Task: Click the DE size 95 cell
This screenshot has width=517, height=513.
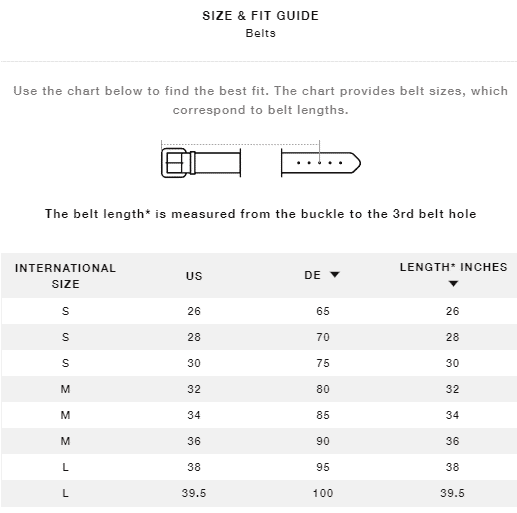Action: [x=323, y=467]
